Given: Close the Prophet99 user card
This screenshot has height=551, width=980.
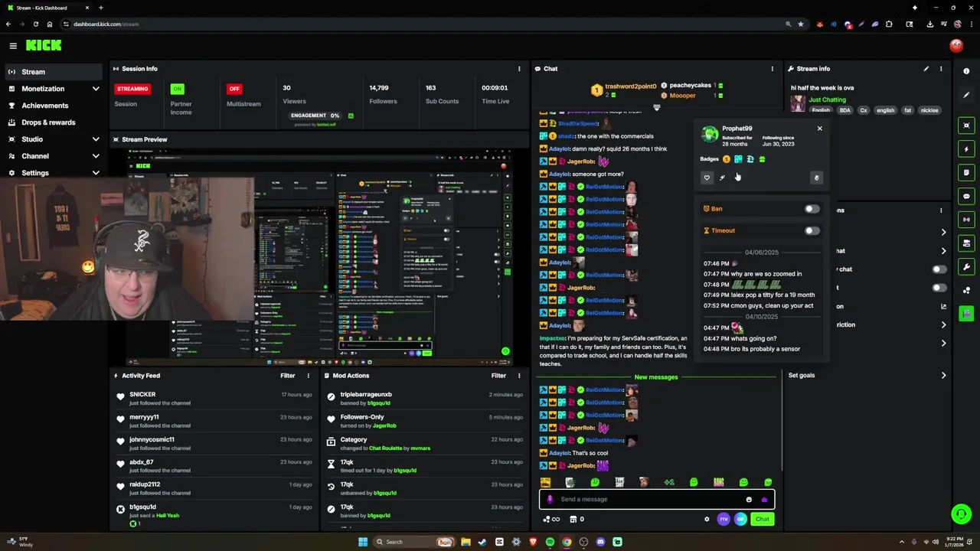Looking at the screenshot, I should pos(819,129).
